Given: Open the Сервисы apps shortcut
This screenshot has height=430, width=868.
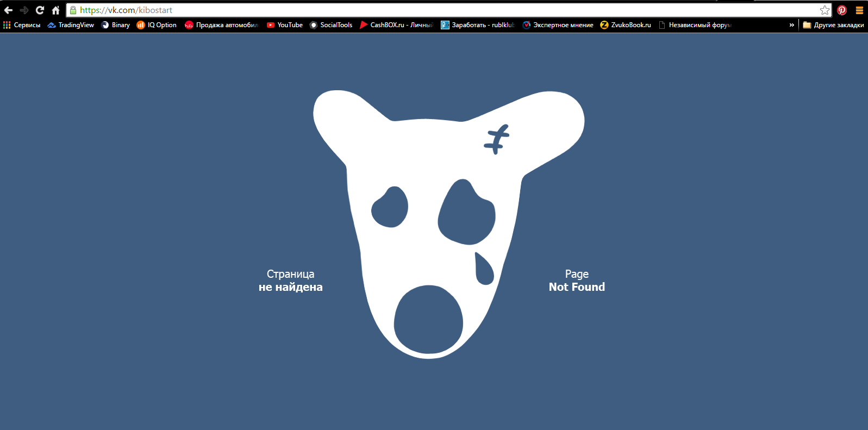Looking at the screenshot, I should tap(22, 25).
